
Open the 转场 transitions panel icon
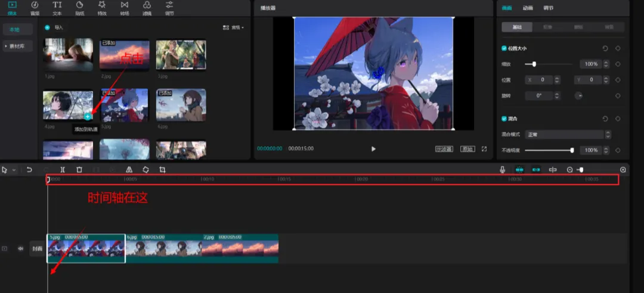coord(125,5)
